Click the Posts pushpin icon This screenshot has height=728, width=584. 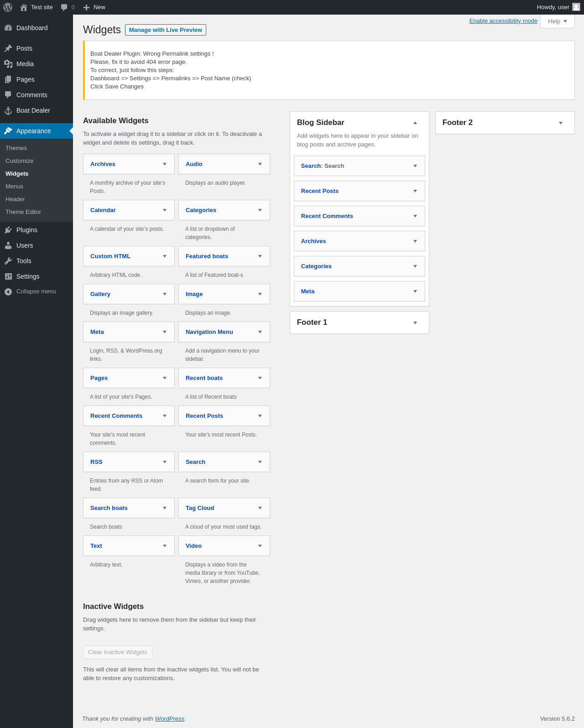[x=8, y=48]
